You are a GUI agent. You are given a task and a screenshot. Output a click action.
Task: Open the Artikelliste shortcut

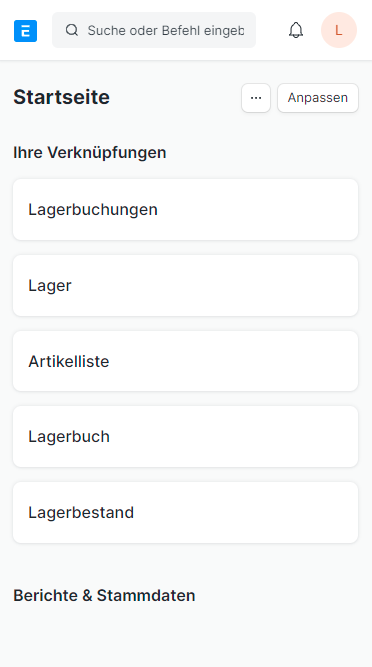[185, 361]
